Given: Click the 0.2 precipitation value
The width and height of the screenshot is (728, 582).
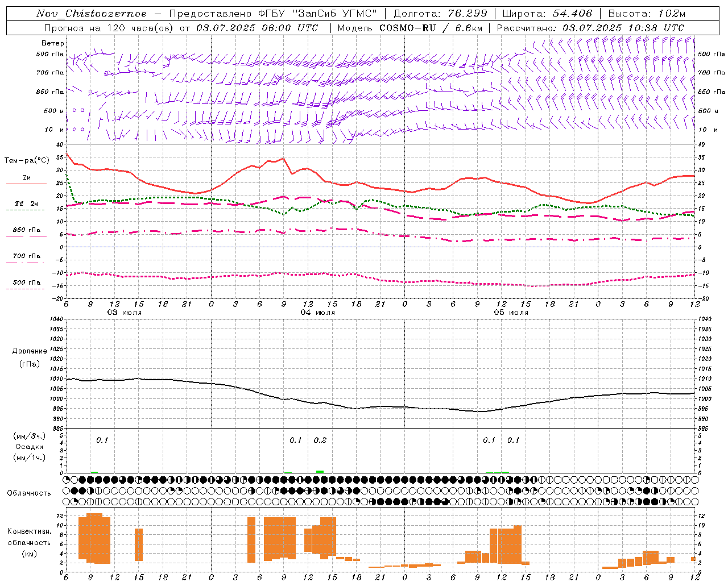Looking at the screenshot, I should 320,440.
